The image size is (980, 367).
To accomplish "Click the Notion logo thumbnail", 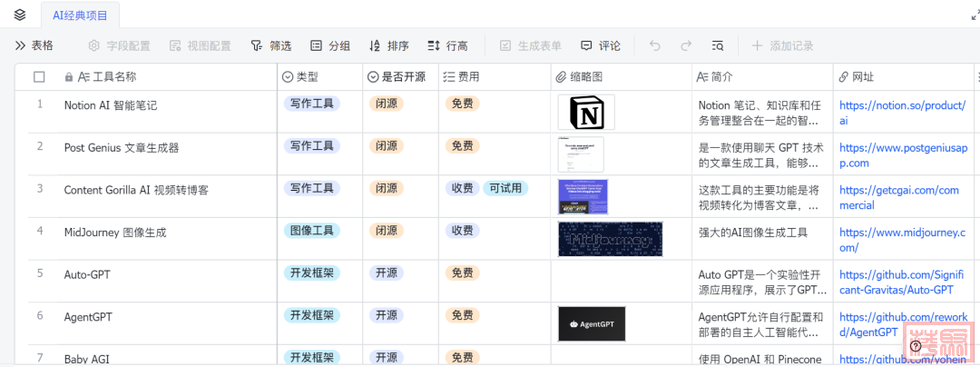I will (586, 112).
